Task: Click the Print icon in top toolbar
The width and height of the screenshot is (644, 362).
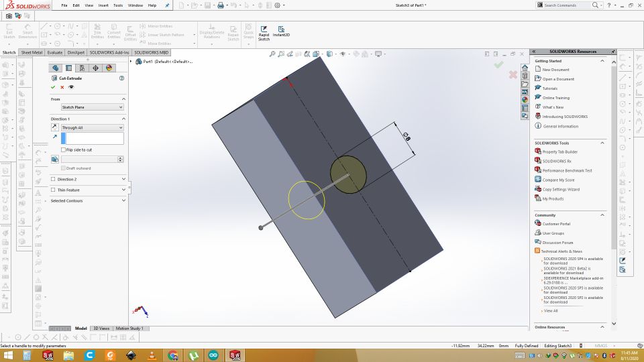Action: [221, 5]
